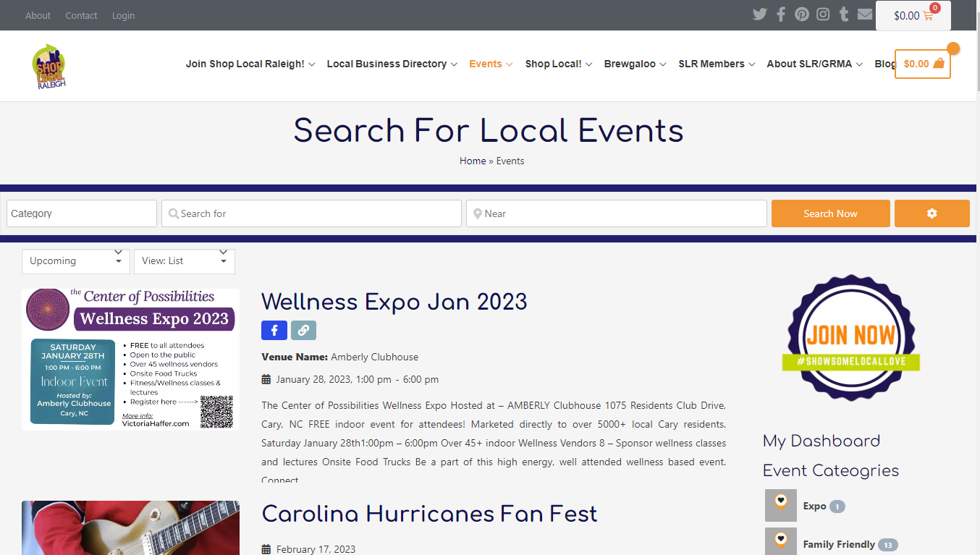Click the email envelope icon
The width and height of the screenshot is (980, 555).
click(x=865, y=14)
